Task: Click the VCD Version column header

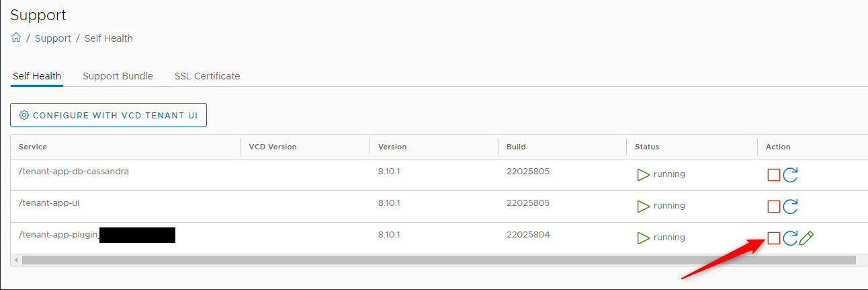Action: pyautogui.click(x=272, y=147)
